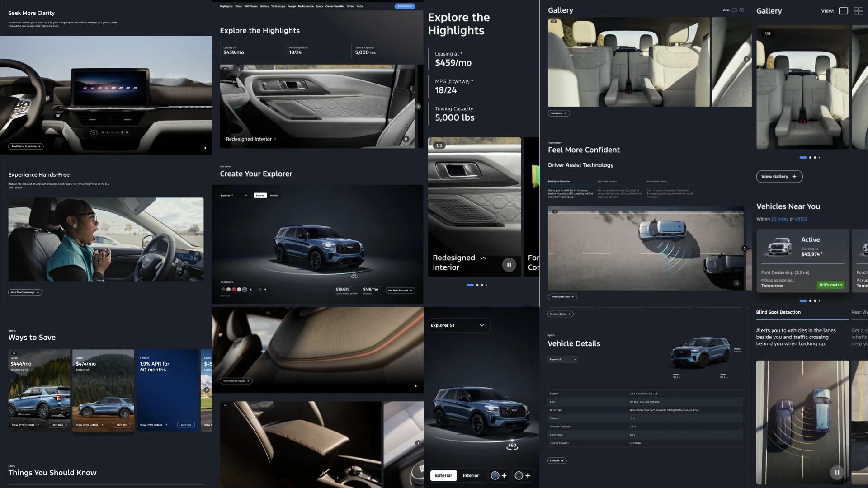Toggle mobile viewer to Interior
Screen dimensions: 868x488
pyautogui.click(x=471, y=475)
